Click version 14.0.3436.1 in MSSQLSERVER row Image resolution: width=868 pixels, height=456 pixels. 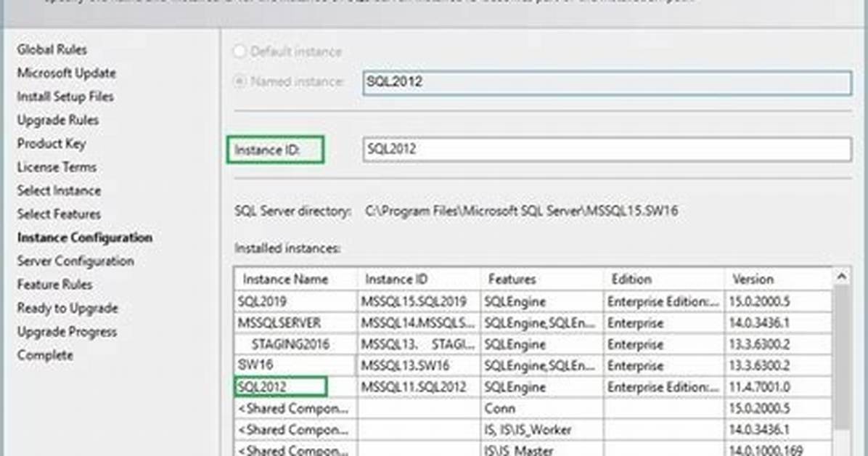point(778,323)
